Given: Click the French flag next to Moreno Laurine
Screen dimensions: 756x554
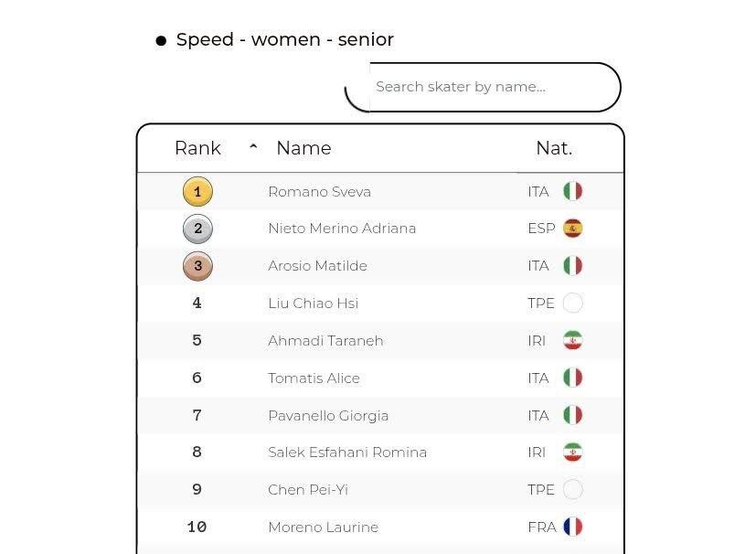Looking at the screenshot, I should point(573,527).
